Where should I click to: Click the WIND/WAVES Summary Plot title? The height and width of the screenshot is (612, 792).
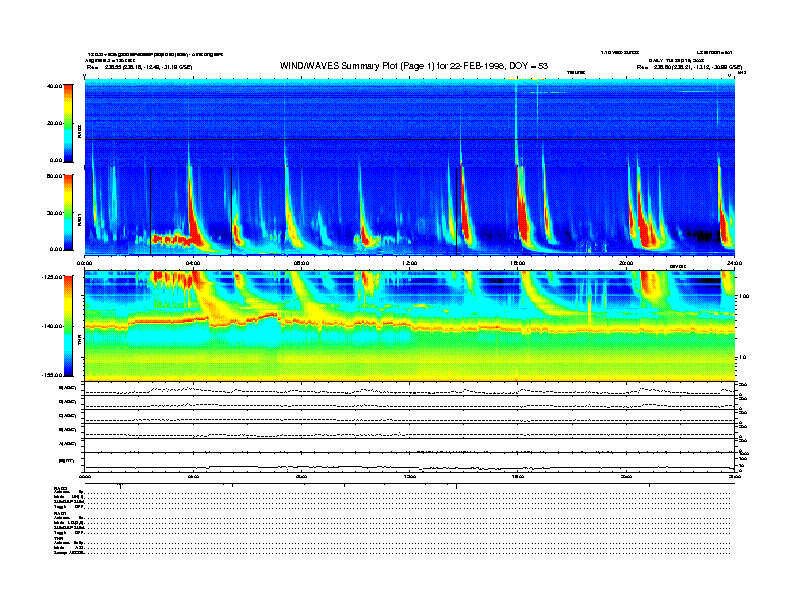pyautogui.click(x=414, y=66)
